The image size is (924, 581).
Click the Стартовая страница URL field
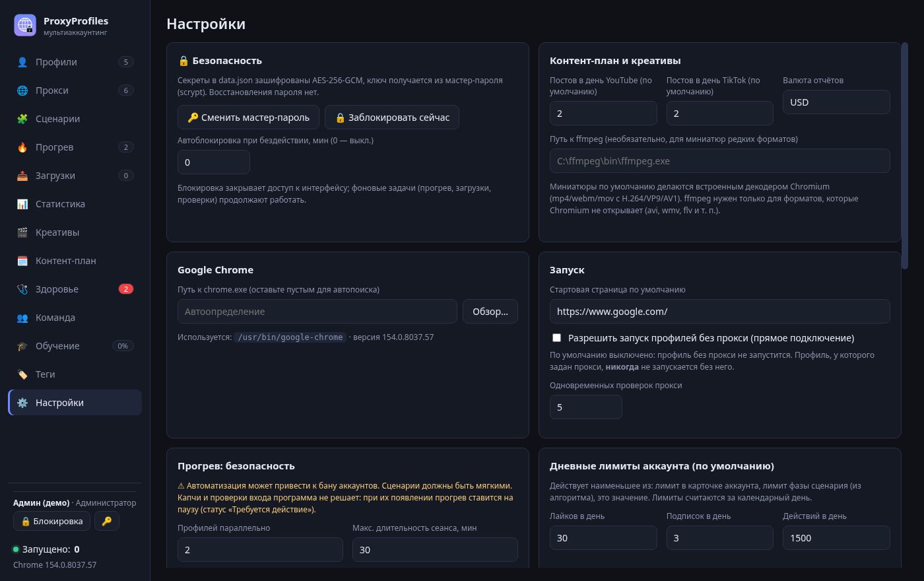coord(720,312)
